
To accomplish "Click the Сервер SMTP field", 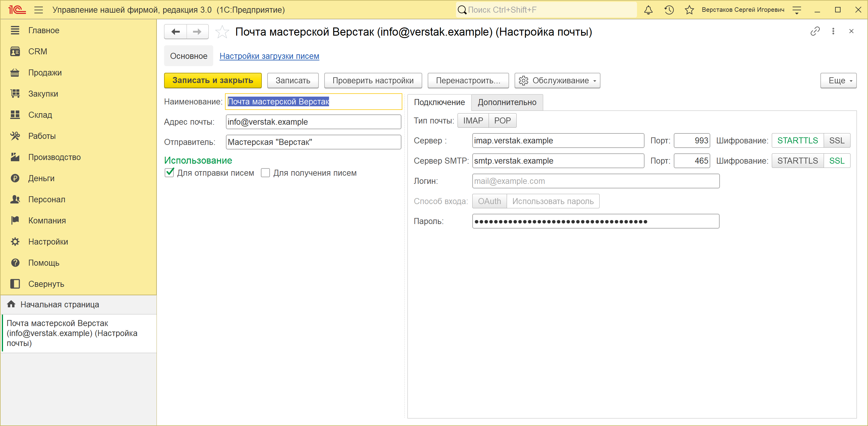I will 558,161.
